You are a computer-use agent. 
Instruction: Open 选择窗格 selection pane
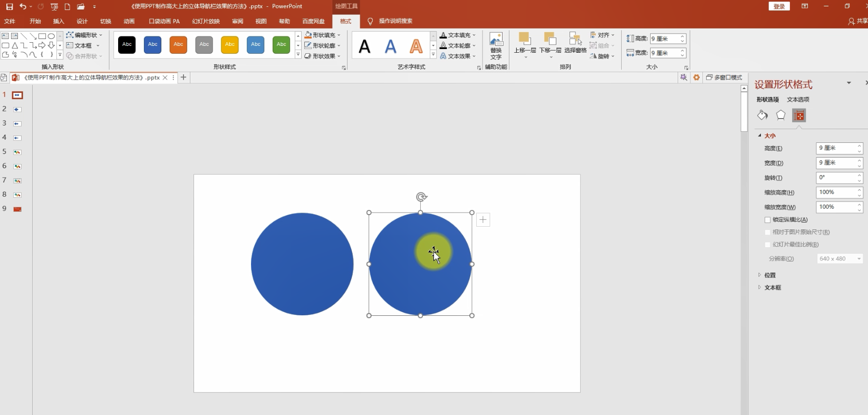(x=575, y=43)
